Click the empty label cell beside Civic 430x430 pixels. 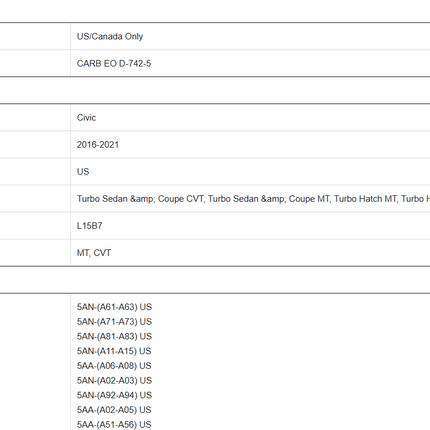pos(35,118)
